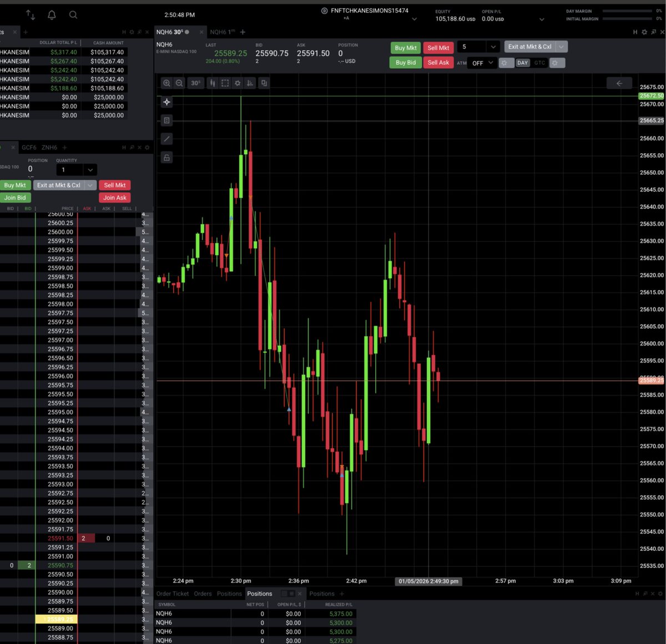The width and height of the screenshot is (666, 644).
Task: Expand DOM Exit at Mkt & Cxl arrow
Action: coord(90,185)
